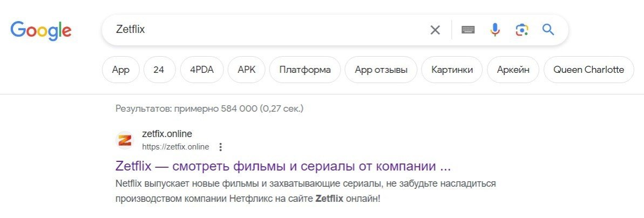Viewport: 644px width, 218px height.
Task: Clear the search box with X icon
Action: (435, 30)
